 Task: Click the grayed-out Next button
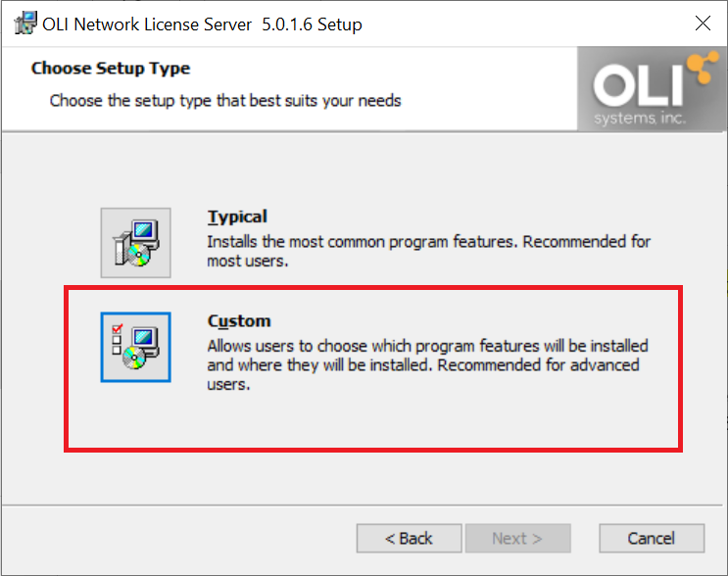[517, 539]
